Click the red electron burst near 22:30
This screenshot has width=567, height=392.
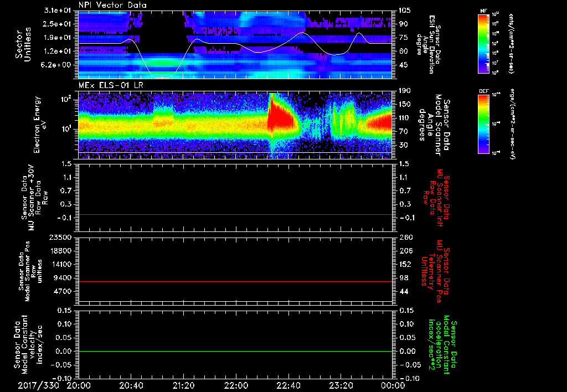280,117
